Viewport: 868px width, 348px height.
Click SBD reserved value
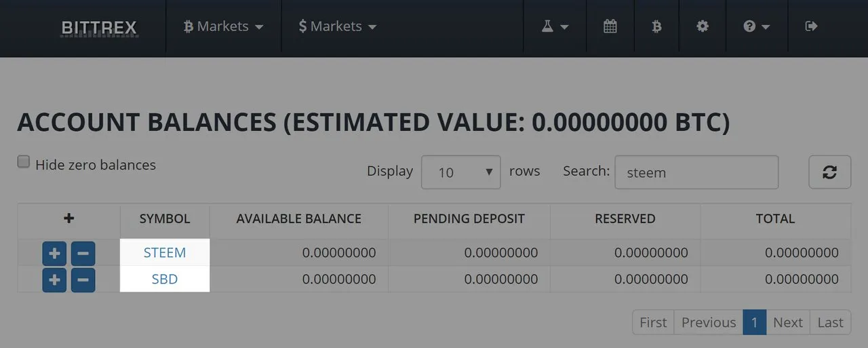(x=651, y=279)
